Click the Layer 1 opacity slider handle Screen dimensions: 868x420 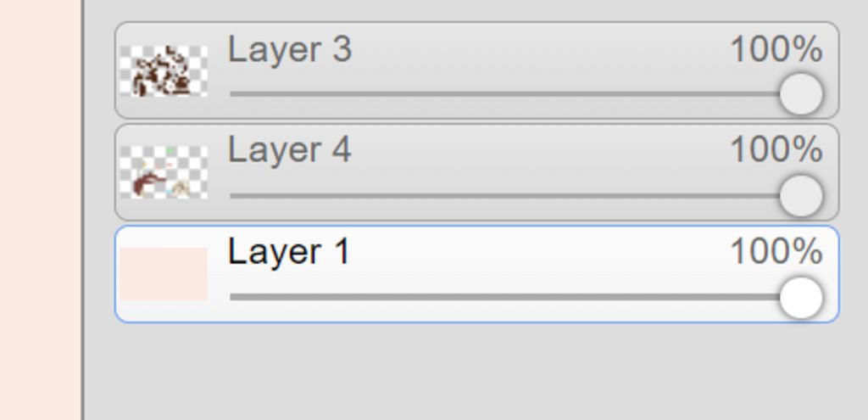pos(801,298)
